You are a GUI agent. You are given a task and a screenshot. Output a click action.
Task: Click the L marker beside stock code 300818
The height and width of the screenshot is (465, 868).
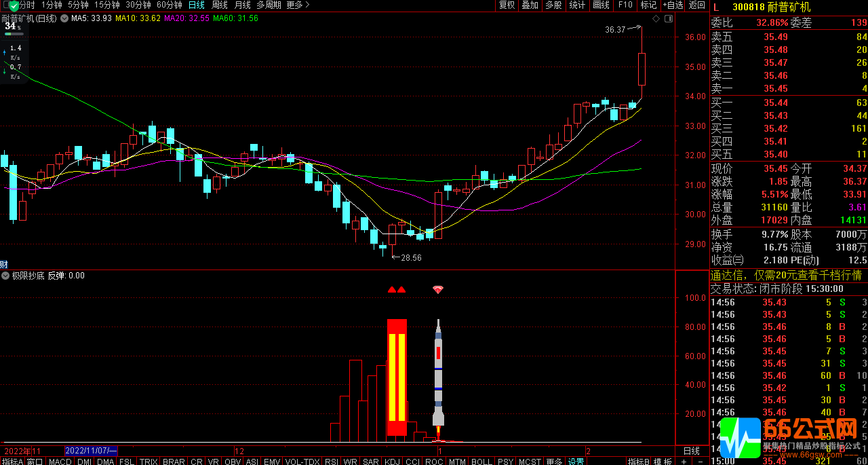(x=715, y=6)
